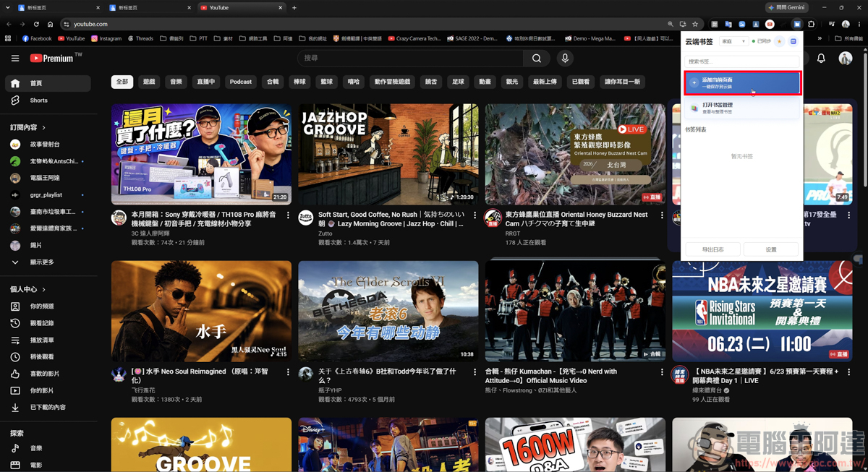This screenshot has height=472, width=868.
Task: Select the 直播中 filter chip
Action: point(206,82)
